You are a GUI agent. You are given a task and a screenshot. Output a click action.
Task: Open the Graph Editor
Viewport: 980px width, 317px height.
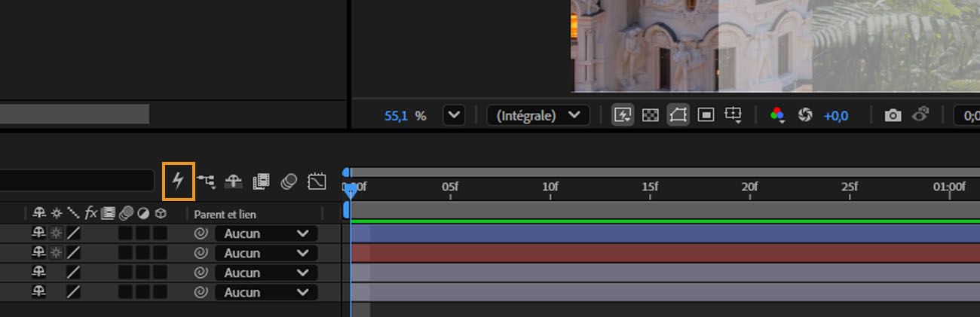[317, 181]
